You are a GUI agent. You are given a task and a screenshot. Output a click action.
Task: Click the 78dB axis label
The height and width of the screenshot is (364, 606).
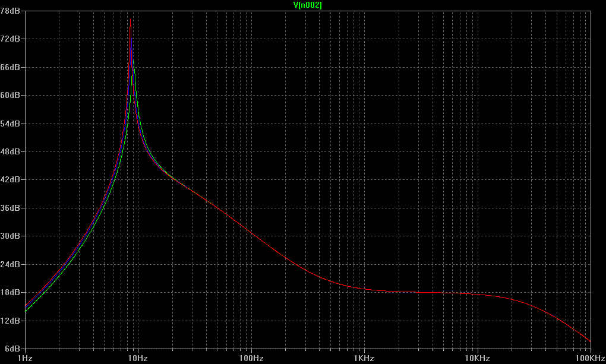10,11
